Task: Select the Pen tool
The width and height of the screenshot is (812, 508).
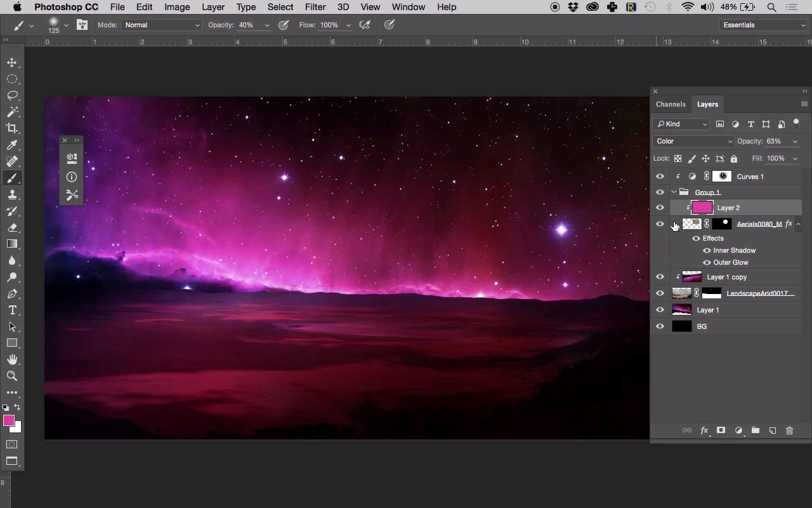Action: [x=12, y=293]
